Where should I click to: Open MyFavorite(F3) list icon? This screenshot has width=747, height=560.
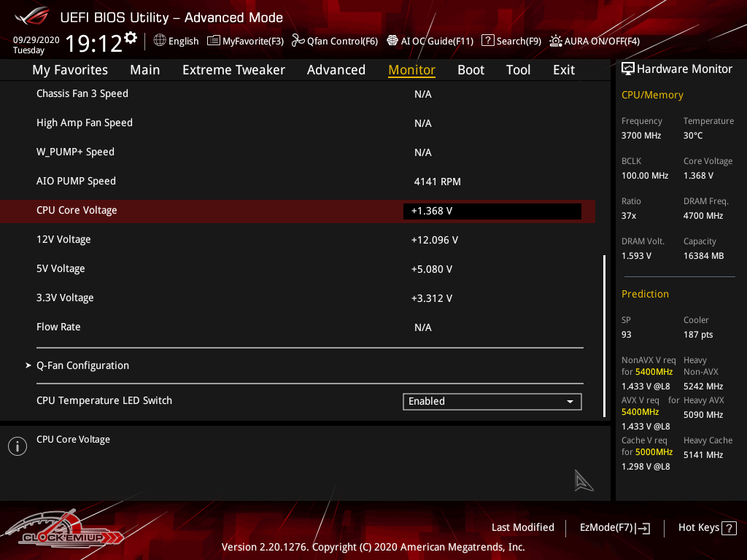pos(214,41)
